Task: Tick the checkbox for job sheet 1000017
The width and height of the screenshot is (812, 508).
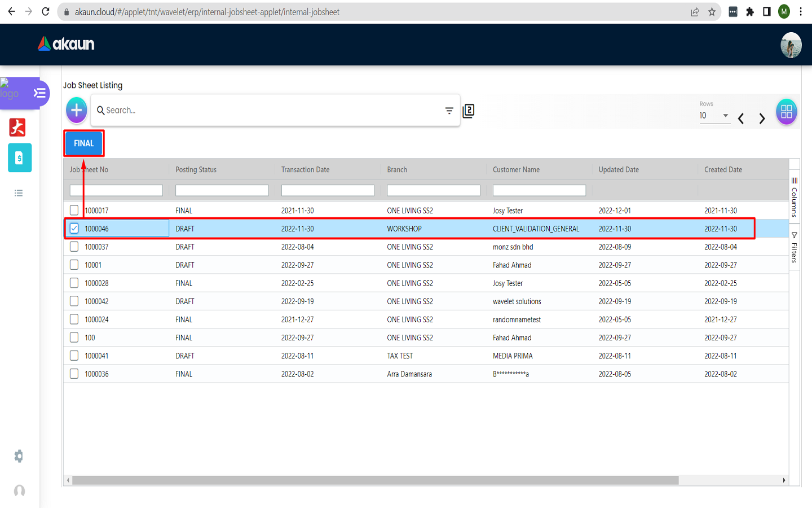Action: 74,211
